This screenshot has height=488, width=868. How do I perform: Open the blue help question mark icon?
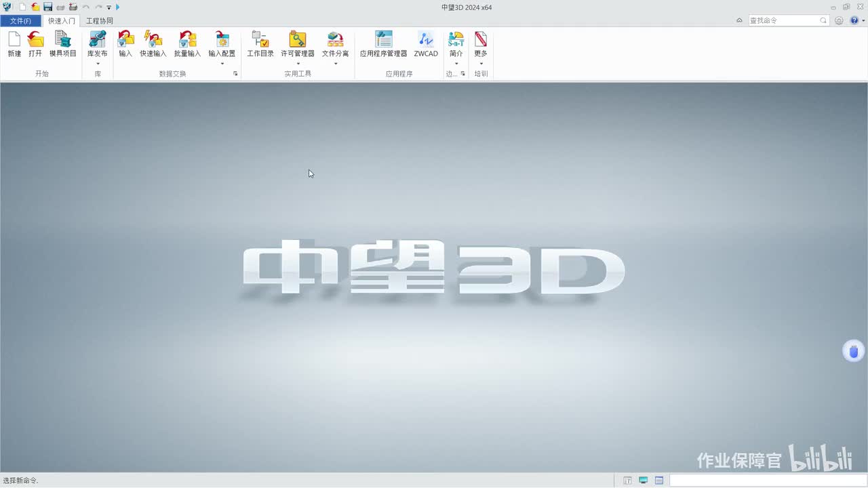click(854, 20)
